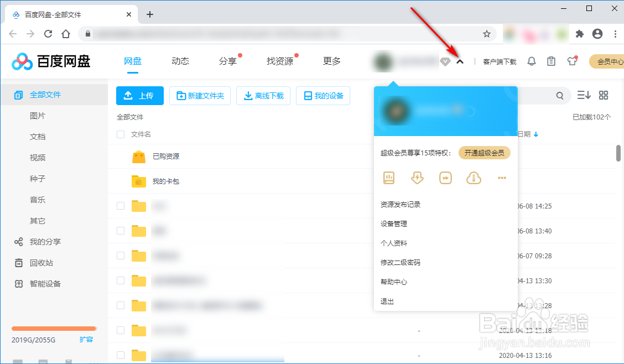Screen dimensions: 624x364
Task: Show more privileges ellipsis icon
Action: 502,178
